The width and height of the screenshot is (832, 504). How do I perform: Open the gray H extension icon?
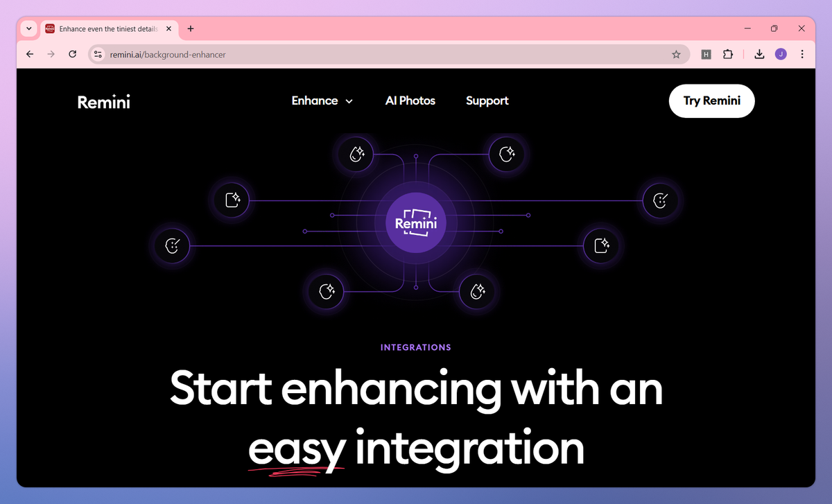click(x=707, y=54)
